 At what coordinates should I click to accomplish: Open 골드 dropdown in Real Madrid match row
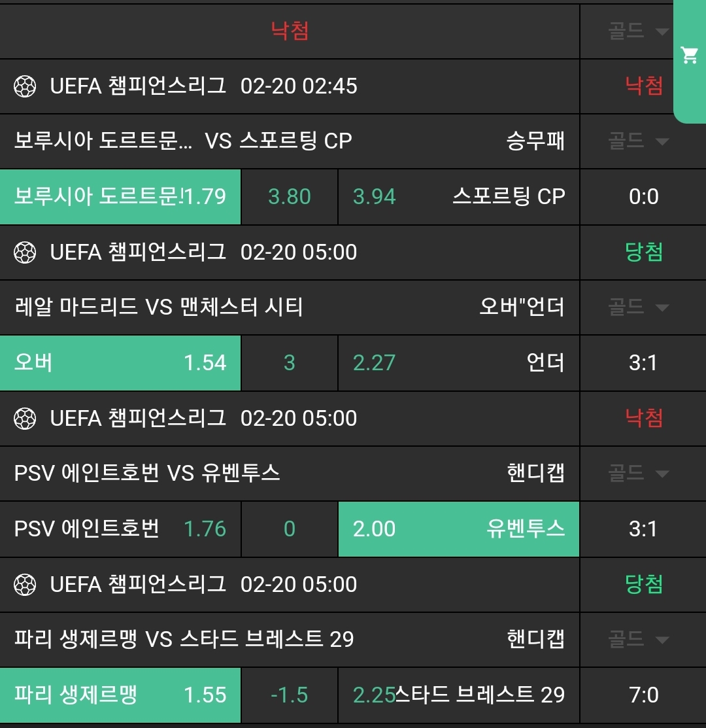pos(638,307)
